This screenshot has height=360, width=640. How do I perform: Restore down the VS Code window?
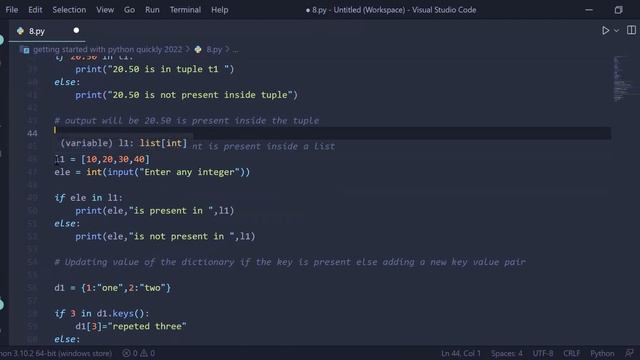point(618,10)
